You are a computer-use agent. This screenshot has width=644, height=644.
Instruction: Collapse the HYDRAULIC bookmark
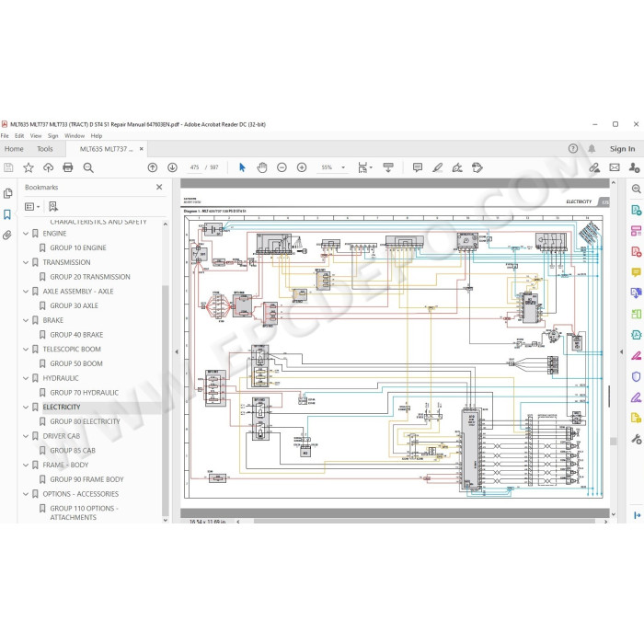pyautogui.click(x=26, y=378)
